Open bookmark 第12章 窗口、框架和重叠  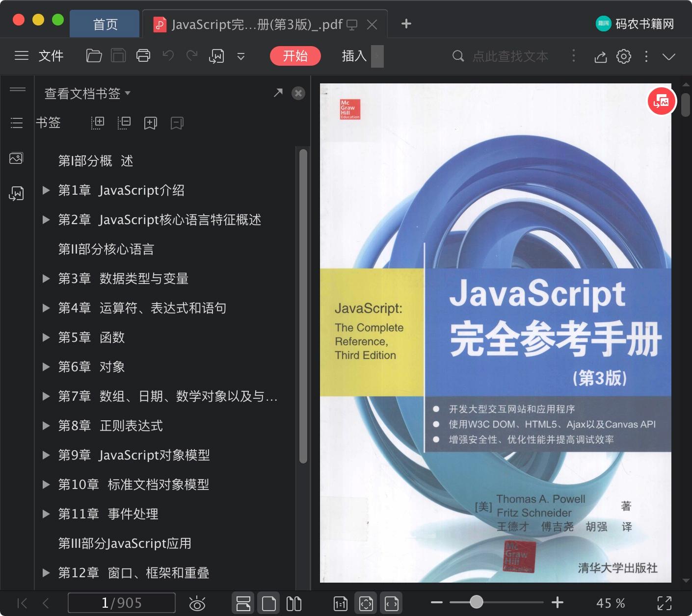[x=133, y=573]
